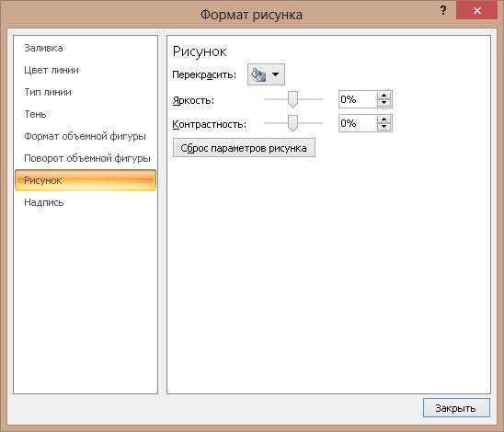Click the Recolor paint bucket icon
The image size is (504, 432).
258,74
